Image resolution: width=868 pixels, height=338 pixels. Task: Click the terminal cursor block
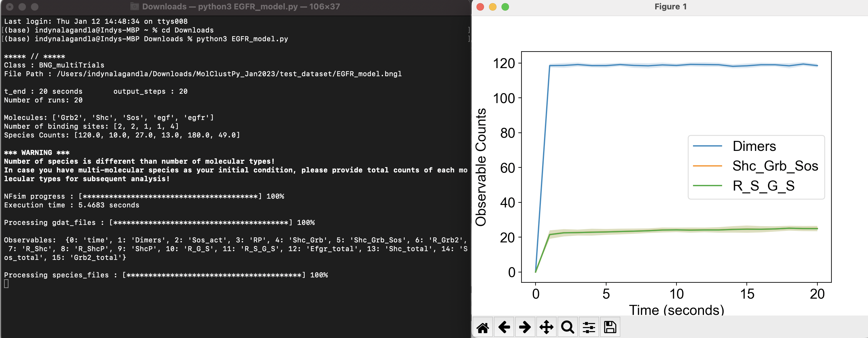pos(6,284)
